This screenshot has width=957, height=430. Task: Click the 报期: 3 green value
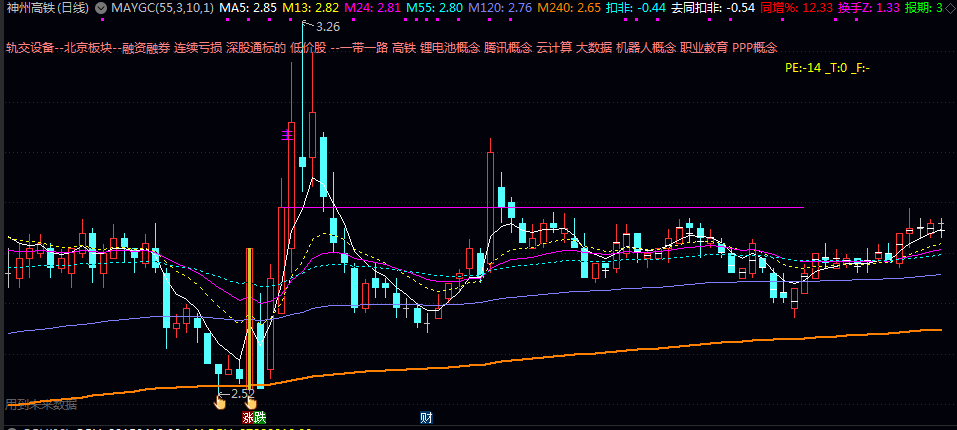922,9
